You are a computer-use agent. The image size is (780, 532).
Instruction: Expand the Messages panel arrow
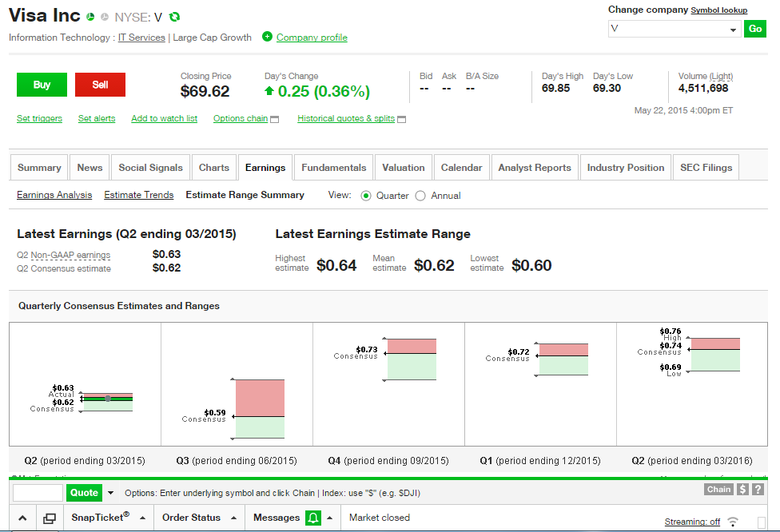tap(329, 518)
